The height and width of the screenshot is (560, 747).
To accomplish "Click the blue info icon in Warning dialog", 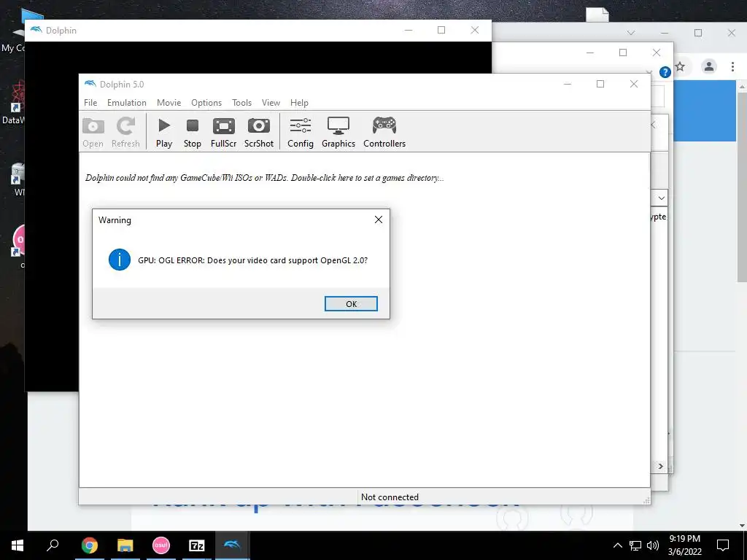I will [120, 260].
